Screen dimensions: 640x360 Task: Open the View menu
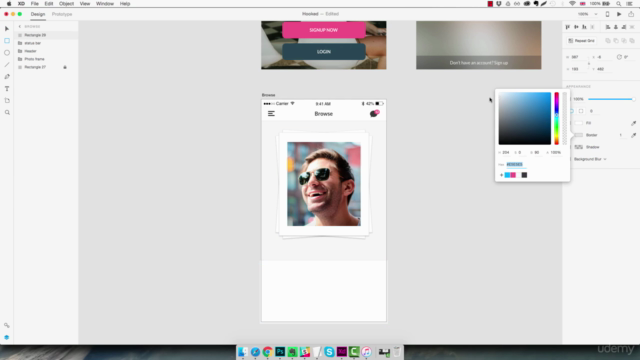point(85,4)
